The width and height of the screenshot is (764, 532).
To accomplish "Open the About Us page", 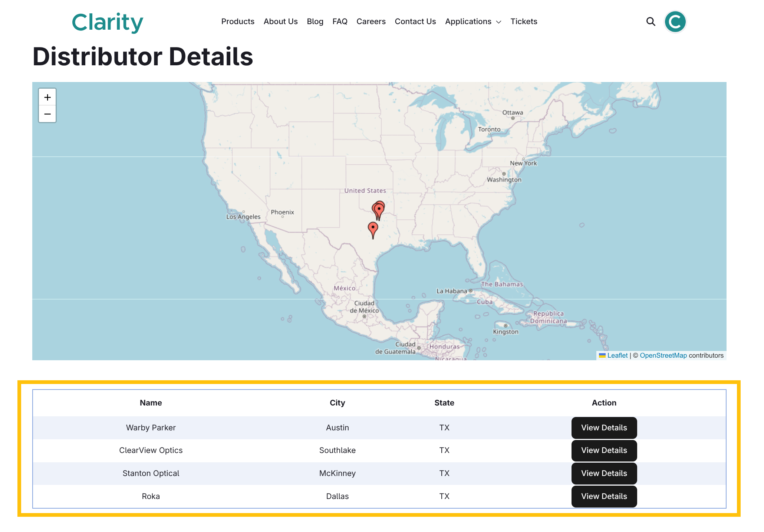I will (x=281, y=22).
